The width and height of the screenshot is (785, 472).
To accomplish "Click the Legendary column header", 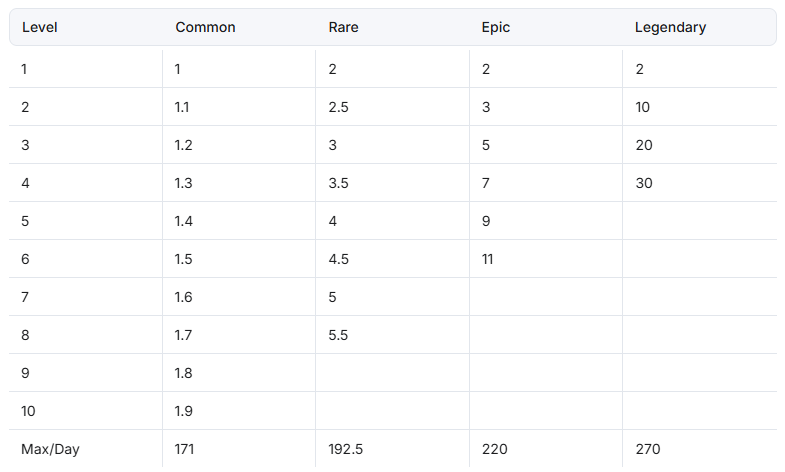I will pos(670,27).
